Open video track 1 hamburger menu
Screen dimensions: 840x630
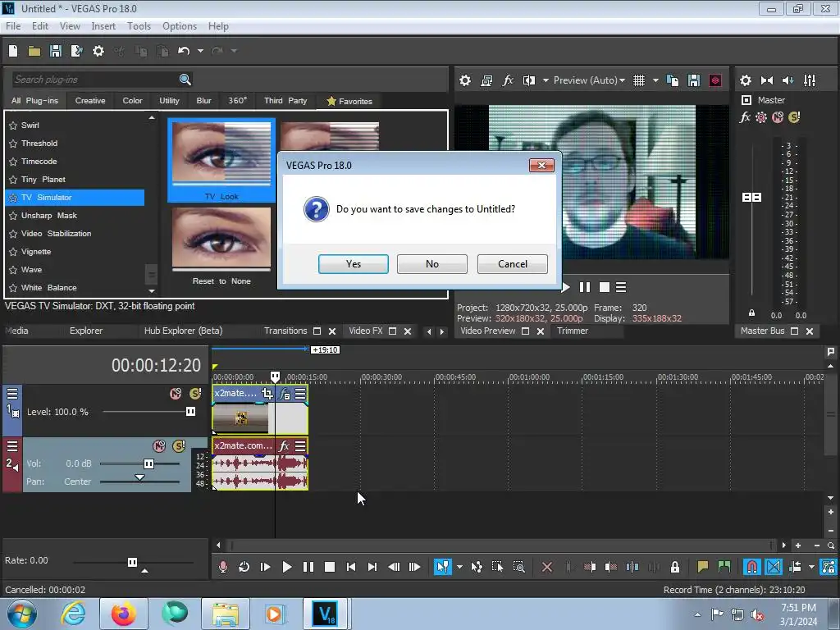(x=11, y=394)
